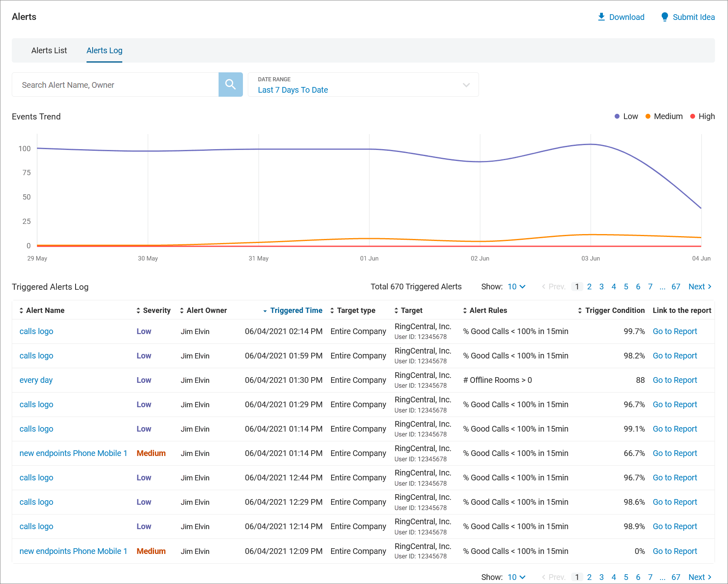Image resolution: width=728 pixels, height=584 pixels.
Task: Click the search magnifier icon
Action: pos(230,85)
